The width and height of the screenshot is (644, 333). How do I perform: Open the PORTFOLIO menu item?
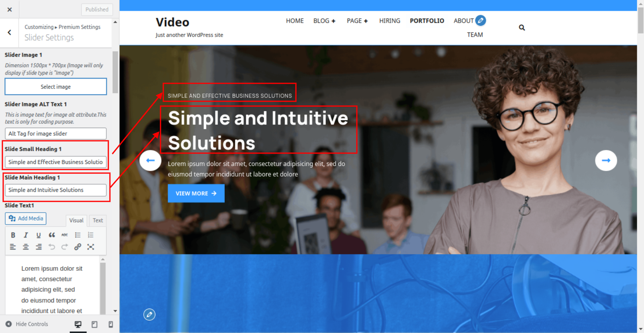click(x=427, y=21)
